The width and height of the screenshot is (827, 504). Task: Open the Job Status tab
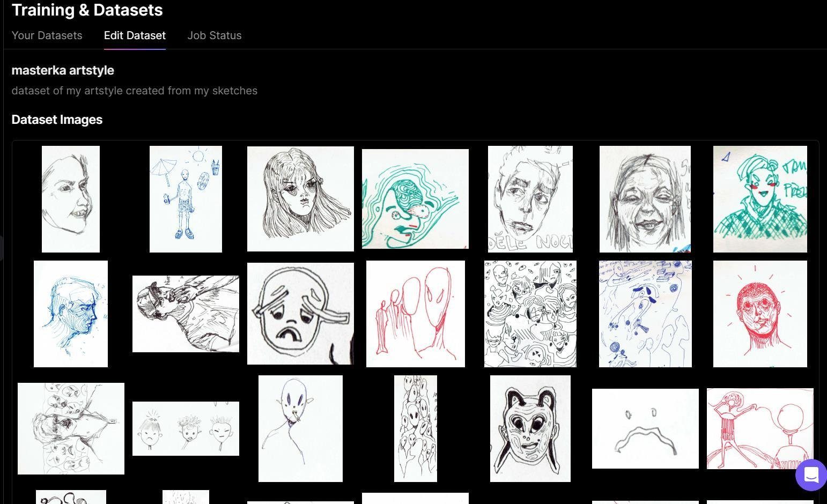(x=215, y=35)
